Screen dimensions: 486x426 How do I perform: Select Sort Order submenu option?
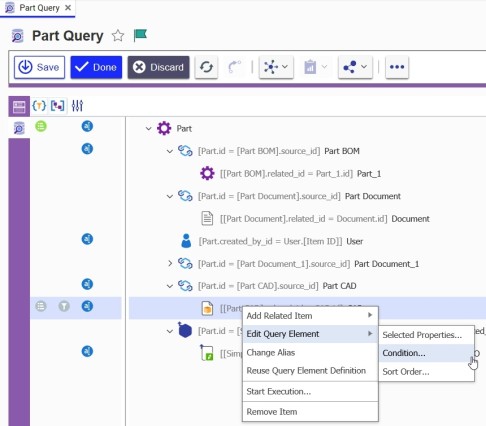[x=426, y=371]
